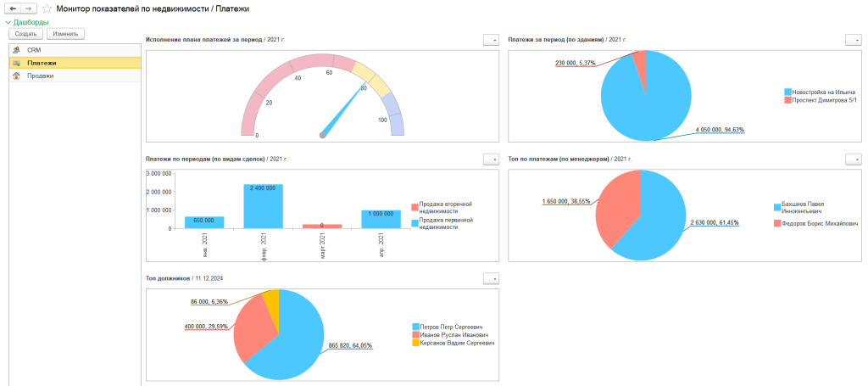Select Продажи in the dashboard list

[40, 76]
